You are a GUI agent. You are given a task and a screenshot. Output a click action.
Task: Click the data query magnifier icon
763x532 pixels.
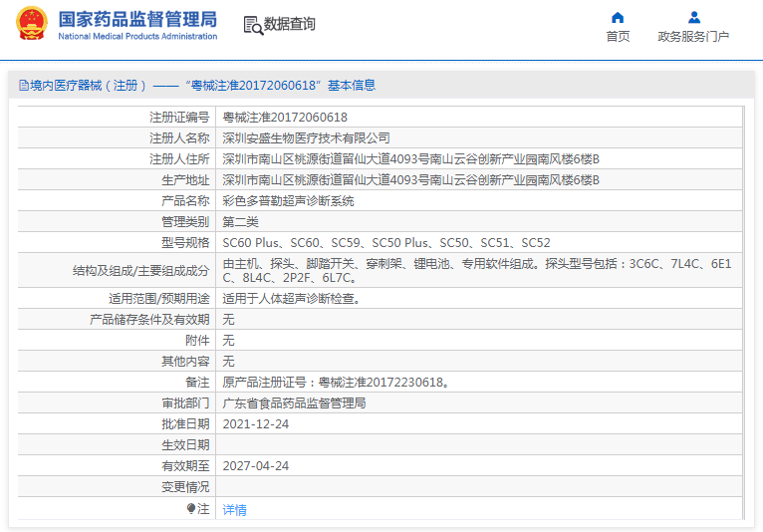253,25
